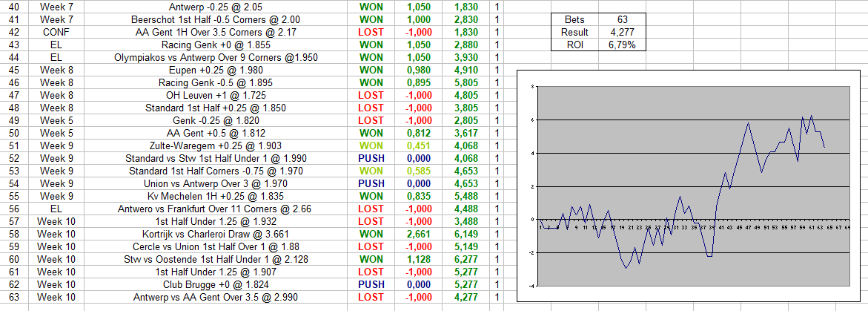
Task: Select the cell "Racing Genk +0 @ 1.855"
Action: 216,45
